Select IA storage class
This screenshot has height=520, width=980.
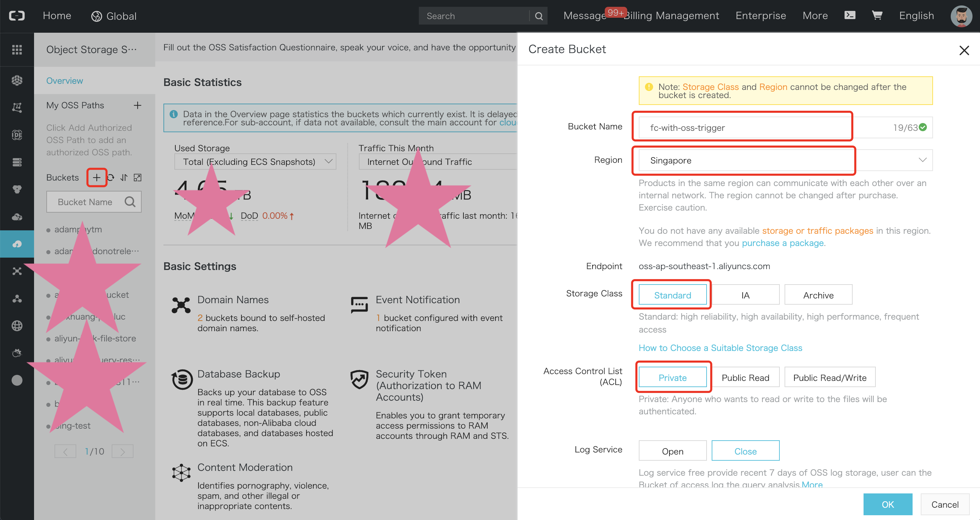(x=745, y=295)
